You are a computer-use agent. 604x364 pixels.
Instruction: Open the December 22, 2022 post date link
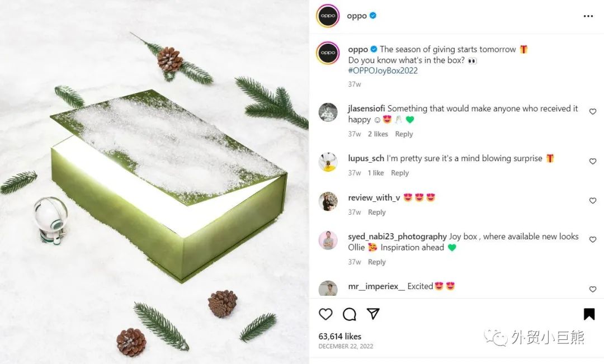point(345,347)
